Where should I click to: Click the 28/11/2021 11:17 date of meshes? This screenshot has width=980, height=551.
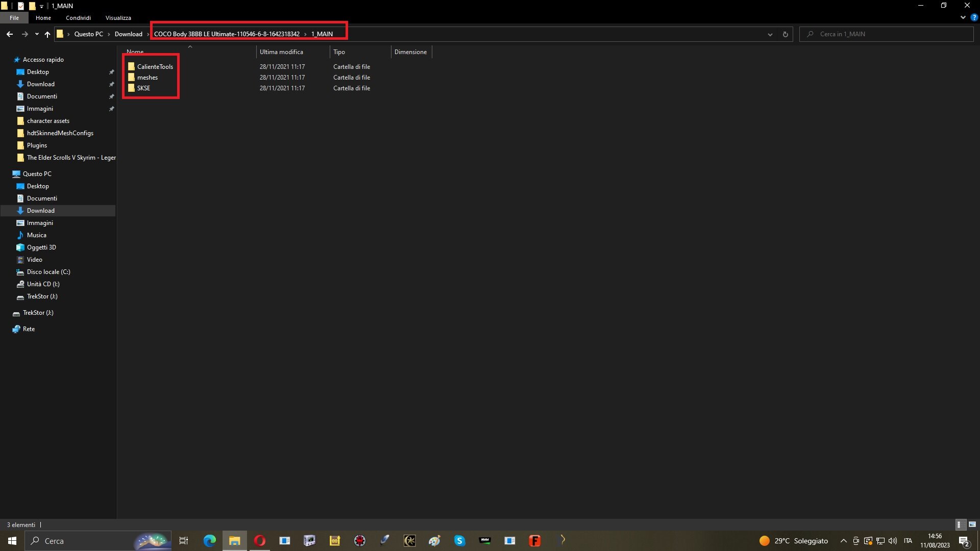click(282, 78)
